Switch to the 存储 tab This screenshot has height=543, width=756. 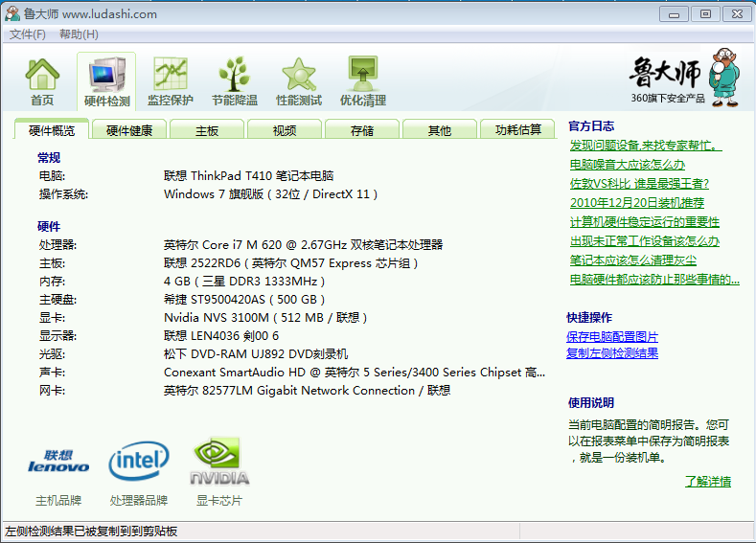[362, 130]
